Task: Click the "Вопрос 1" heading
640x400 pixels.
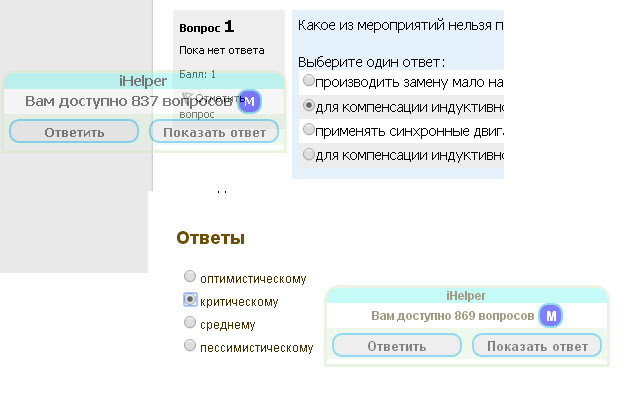Action: 207,27
